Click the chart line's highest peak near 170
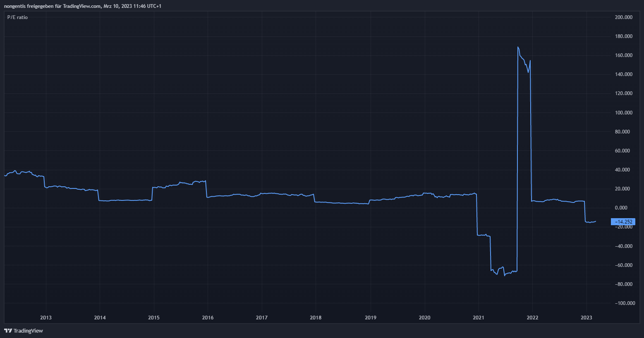Screen dimensions: 644x338 pyautogui.click(x=518, y=47)
